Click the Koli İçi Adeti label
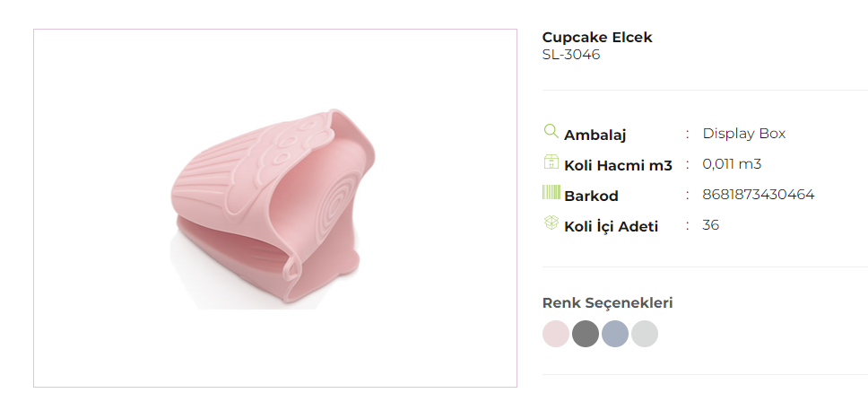The height and width of the screenshot is (393, 868). click(611, 226)
